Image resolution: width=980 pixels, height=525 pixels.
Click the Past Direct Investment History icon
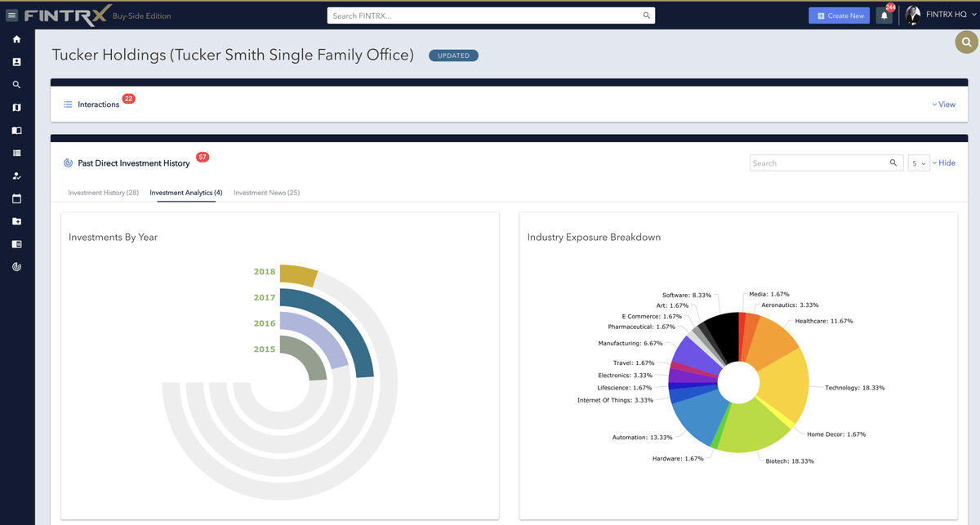tap(68, 163)
